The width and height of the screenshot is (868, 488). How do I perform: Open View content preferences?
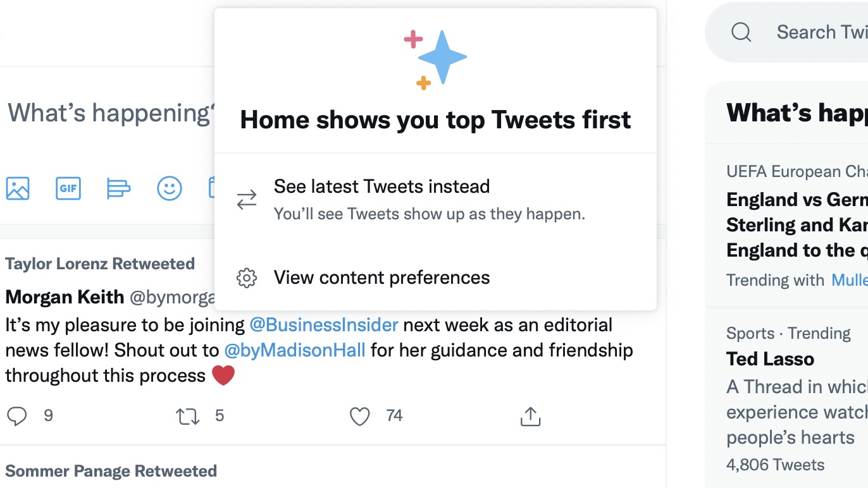tap(381, 278)
